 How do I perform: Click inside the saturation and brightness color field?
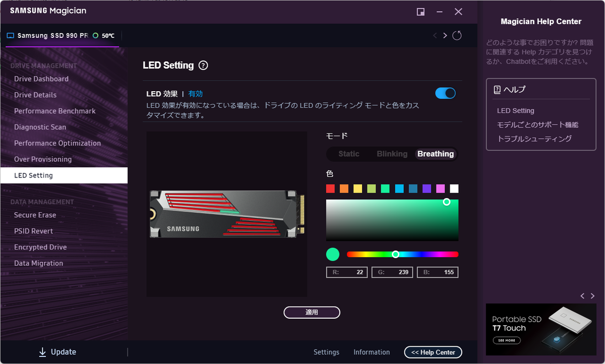[392, 220]
